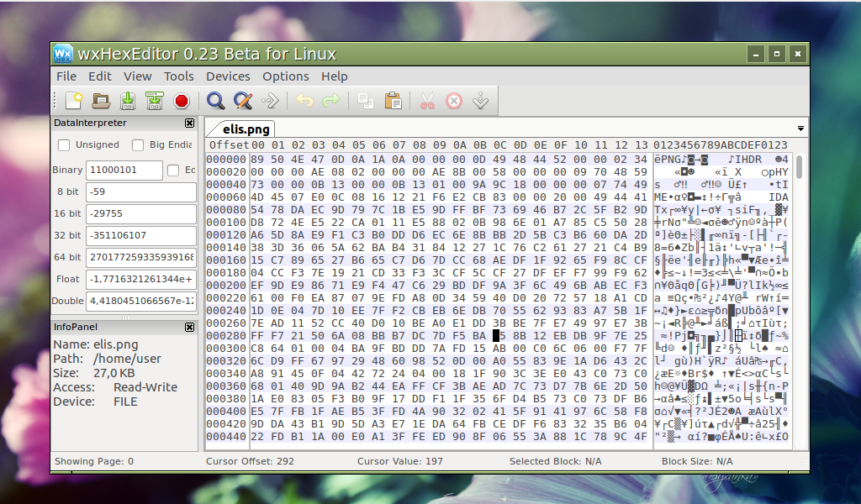Click the Binary value field
Image resolution: width=861 pixels, height=504 pixels.
point(124,170)
